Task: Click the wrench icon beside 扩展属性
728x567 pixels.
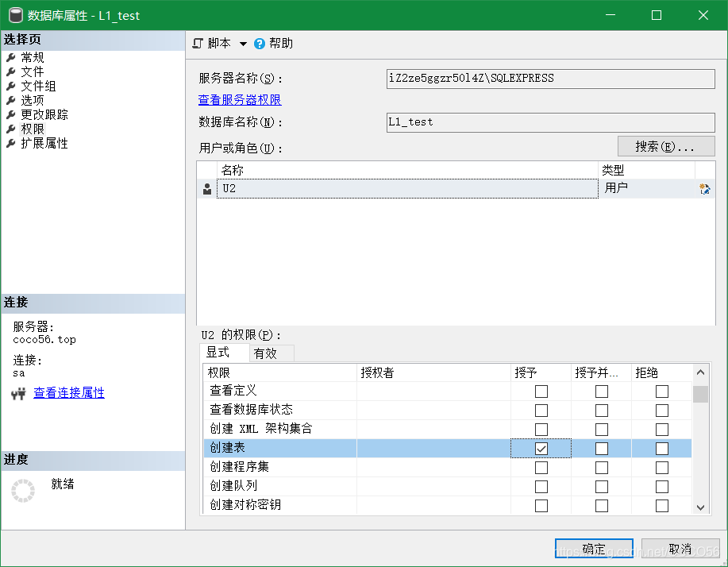Action: point(11,144)
